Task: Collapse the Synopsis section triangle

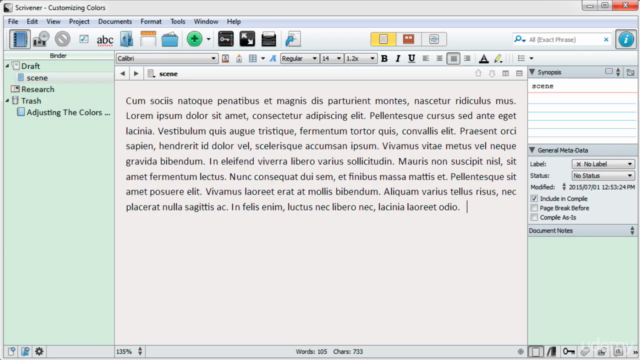Action: [532, 72]
